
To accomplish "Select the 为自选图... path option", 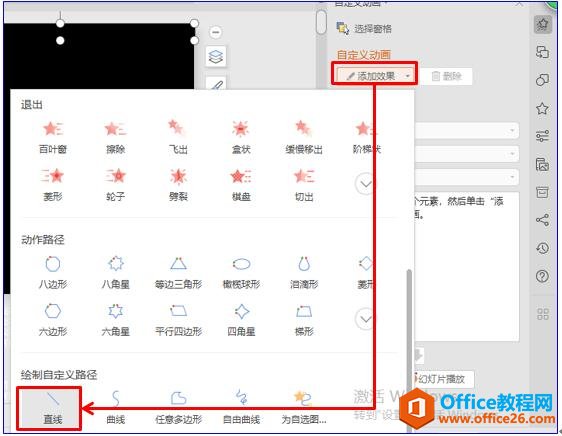I will 304,408.
